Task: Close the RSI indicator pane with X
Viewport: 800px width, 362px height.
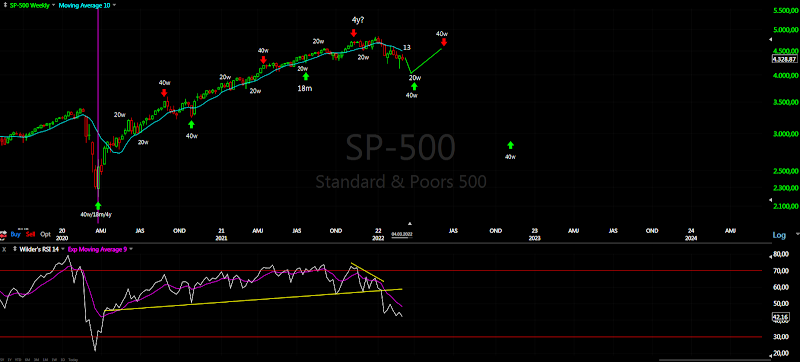Action: (x=4, y=249)
